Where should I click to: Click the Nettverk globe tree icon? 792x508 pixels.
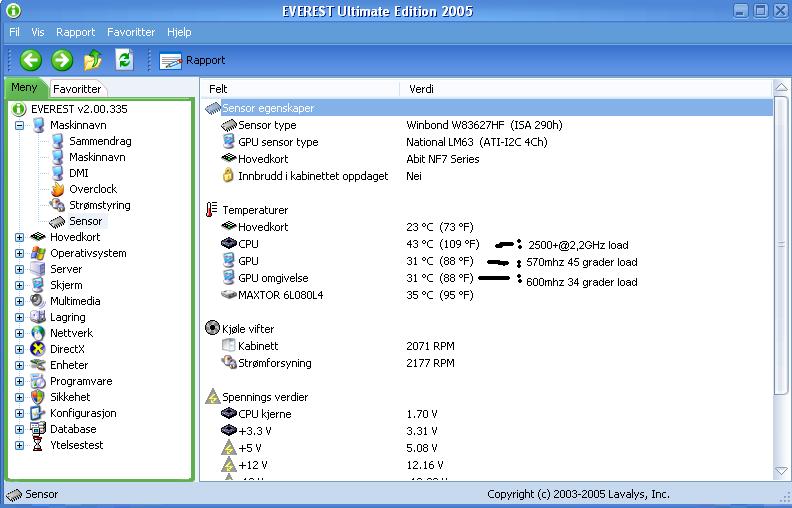[x=37, y=333]
